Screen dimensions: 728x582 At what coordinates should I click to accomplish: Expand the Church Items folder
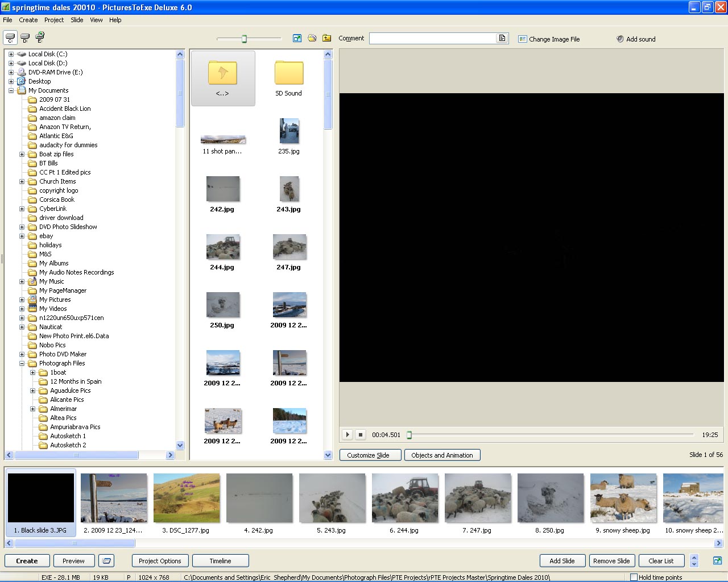(x=22, y=181)
